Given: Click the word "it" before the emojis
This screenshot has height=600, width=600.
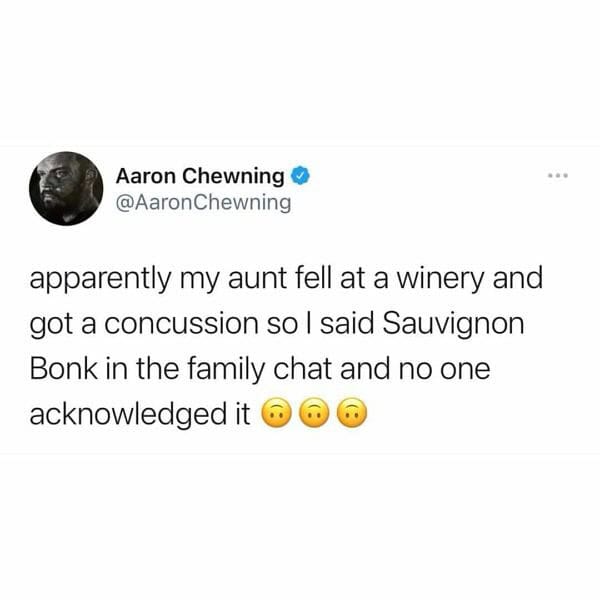Looking at the screenshot, I should (x=241, y=413).
